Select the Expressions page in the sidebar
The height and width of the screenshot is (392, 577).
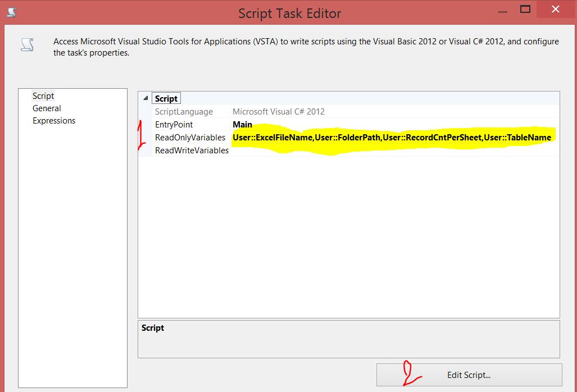click(x=54, y=120)
